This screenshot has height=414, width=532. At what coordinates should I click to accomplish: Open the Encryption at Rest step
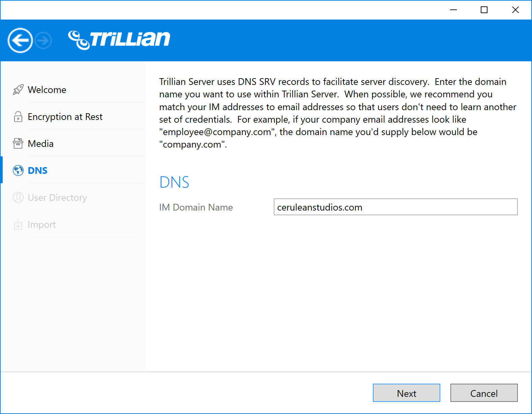click(73, 117)
